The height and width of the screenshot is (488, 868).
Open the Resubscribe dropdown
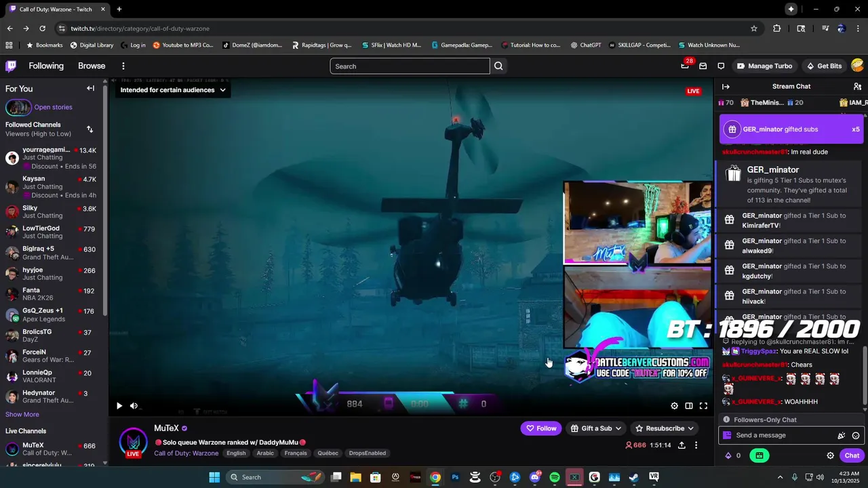point(665,428)
